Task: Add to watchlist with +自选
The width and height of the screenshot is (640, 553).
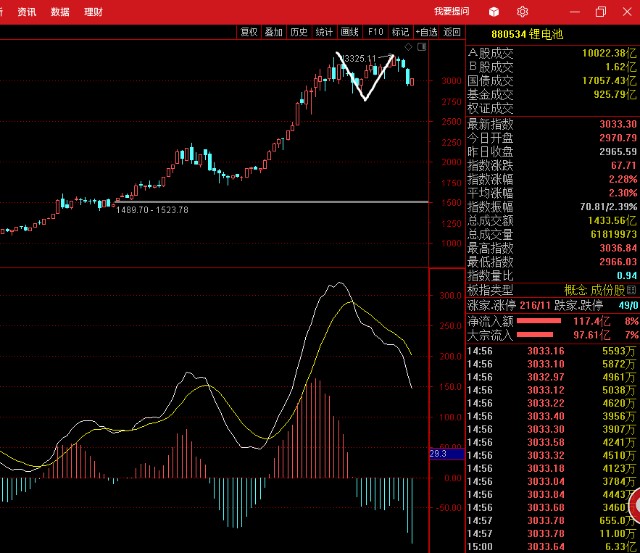Action: coord(425,32)
